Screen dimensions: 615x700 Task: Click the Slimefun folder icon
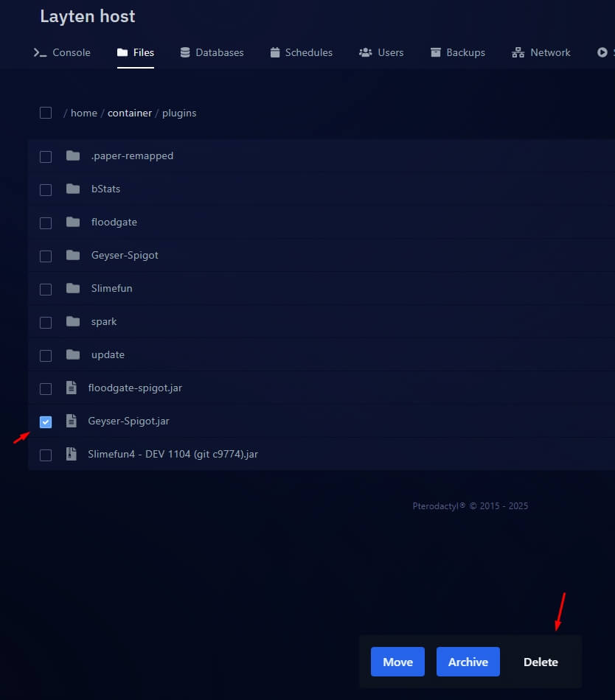pyautogui.click(x=72, y=288)
